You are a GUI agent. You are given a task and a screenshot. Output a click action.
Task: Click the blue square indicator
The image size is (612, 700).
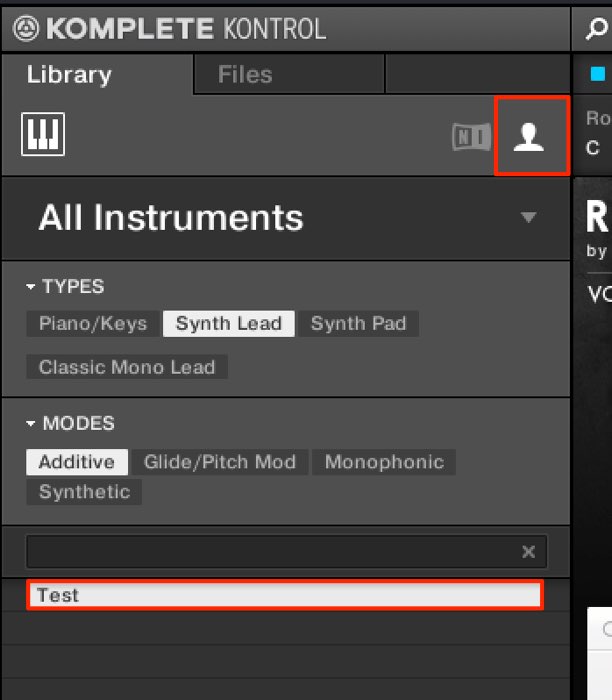coord(598,74)
